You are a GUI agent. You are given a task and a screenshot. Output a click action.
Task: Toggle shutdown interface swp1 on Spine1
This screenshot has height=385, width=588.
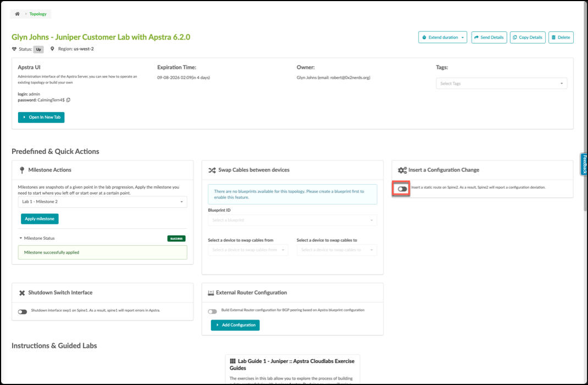[23, 312]
